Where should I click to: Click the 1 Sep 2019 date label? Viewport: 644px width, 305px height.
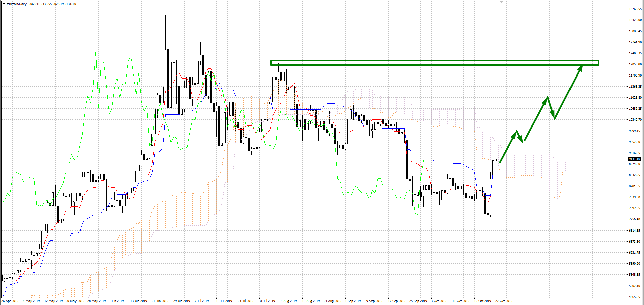(x=353, y=301)
